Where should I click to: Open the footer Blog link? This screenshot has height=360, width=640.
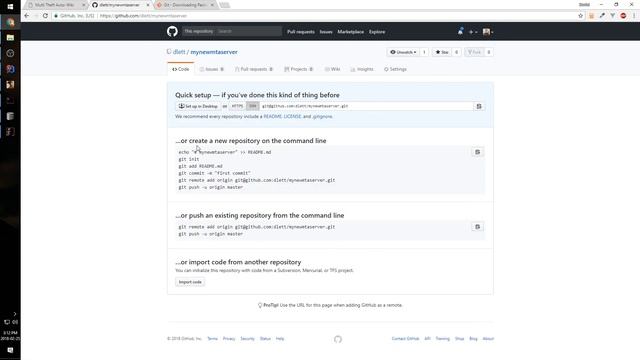tap(473, 339)
